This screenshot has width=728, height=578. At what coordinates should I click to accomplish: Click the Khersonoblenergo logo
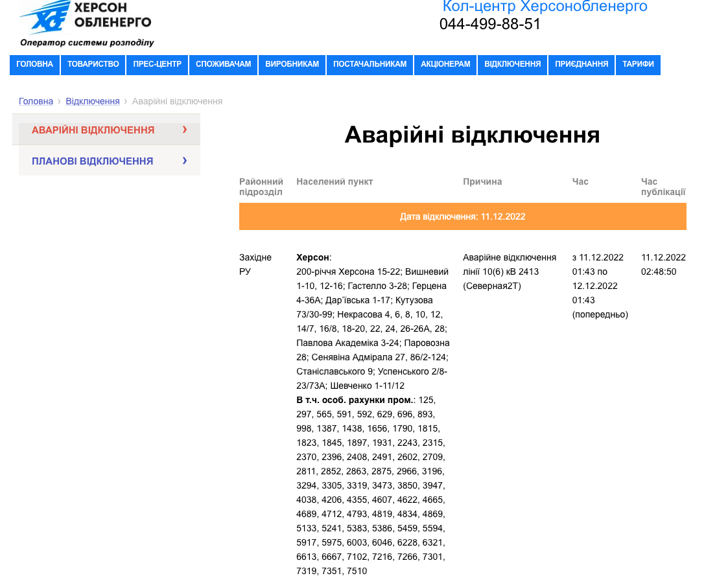click(86, 23)
